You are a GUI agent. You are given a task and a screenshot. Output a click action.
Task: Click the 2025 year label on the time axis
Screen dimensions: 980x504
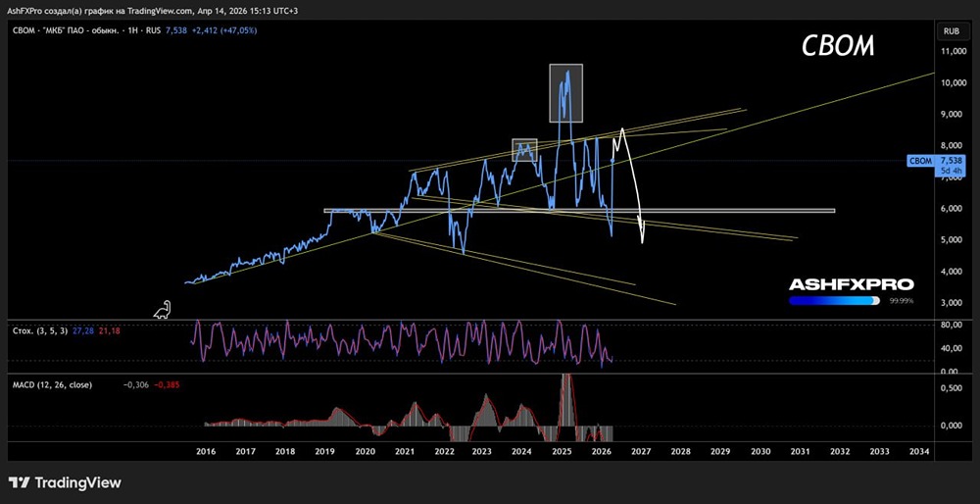click(x=562, y=451)
